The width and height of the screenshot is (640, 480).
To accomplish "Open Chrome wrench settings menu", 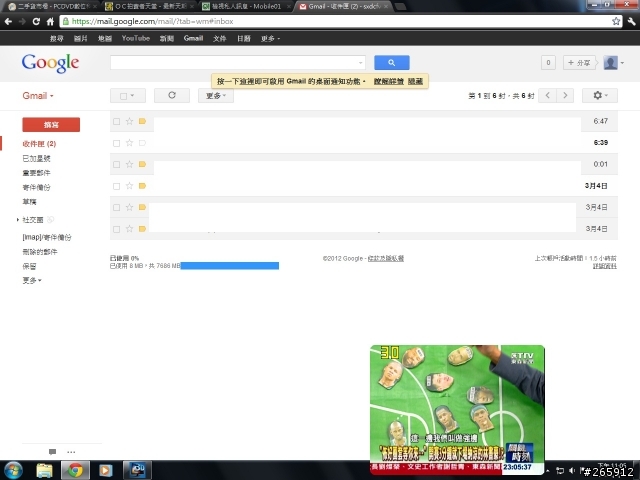I will 631,21.
